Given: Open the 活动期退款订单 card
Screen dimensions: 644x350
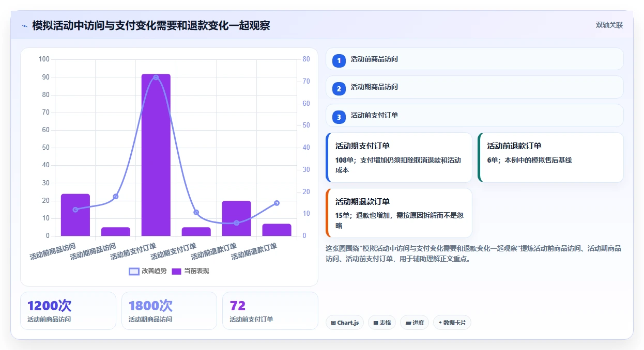Looking at the screenshot, I should [x=399, y=213].
